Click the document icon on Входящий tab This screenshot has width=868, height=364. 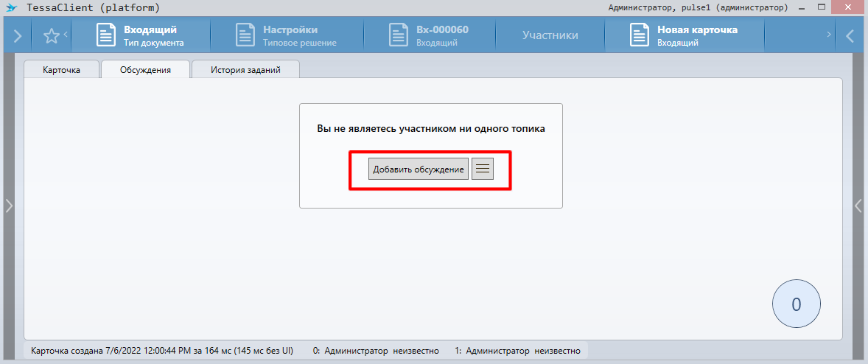[x=107, y=35]
